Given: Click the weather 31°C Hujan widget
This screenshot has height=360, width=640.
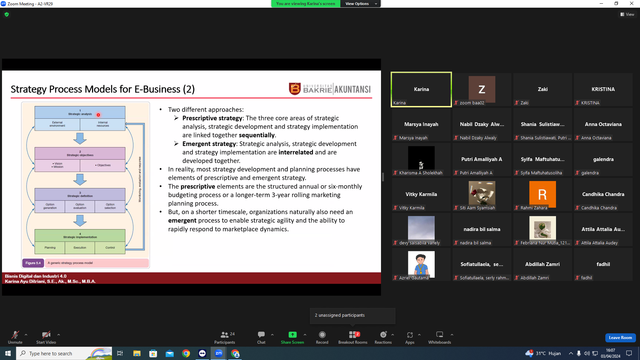Looking at the screenshot, I should point(544,353).
